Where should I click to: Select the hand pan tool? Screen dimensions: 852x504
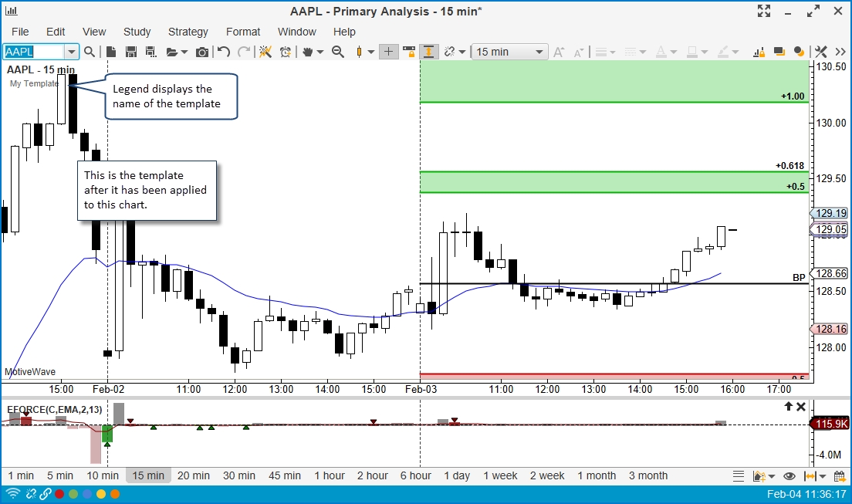[x=308, y=52]
